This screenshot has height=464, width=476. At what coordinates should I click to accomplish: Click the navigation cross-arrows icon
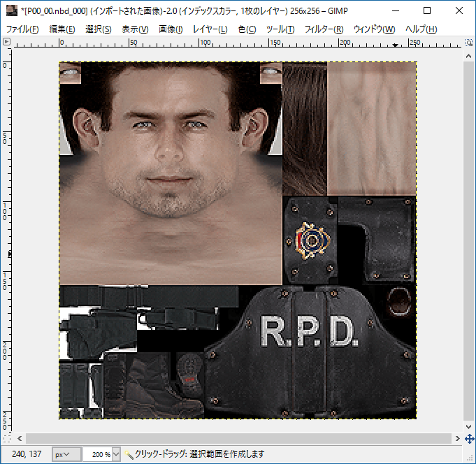pos(469,439)
